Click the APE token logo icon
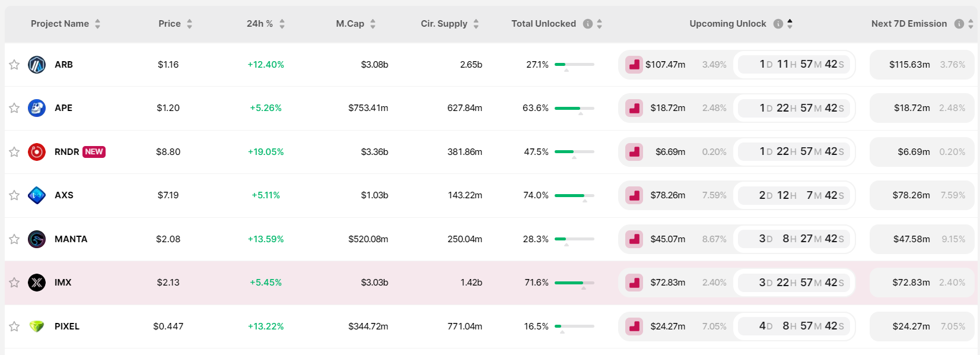980x355 pixels. 37,108
